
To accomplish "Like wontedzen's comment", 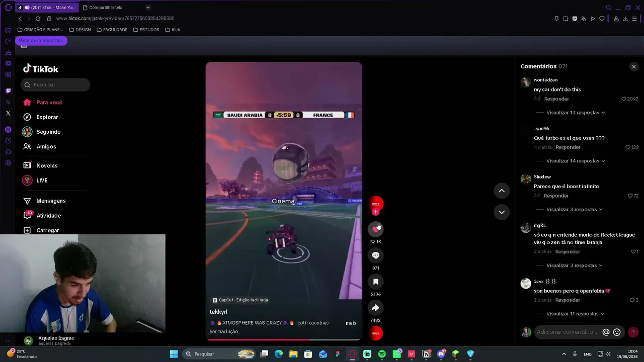I will (x=624, y=99).
